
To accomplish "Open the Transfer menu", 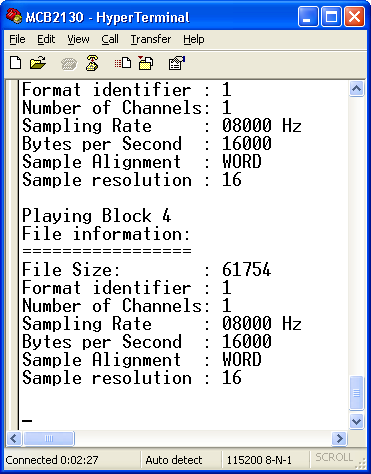I will click(151, 39).
